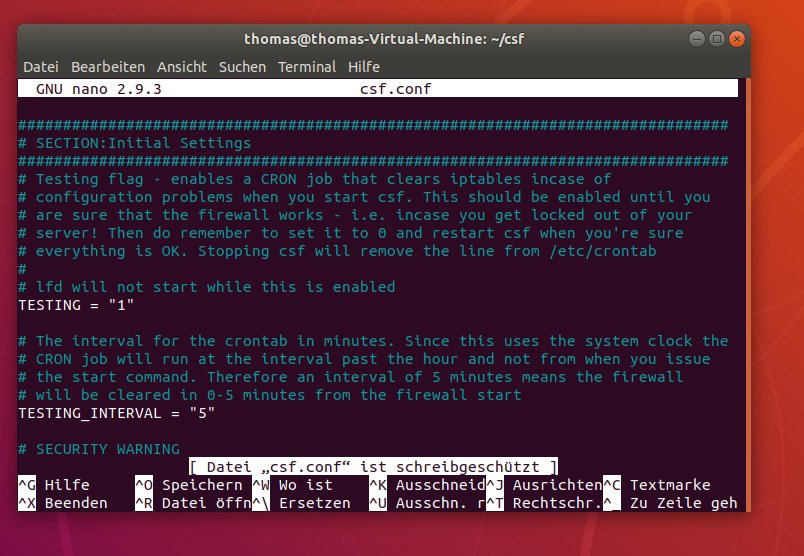Maximize the terminal window
The height and width of the screenshot is (556, 804).
pyautogui.click(x=718, y=38)
